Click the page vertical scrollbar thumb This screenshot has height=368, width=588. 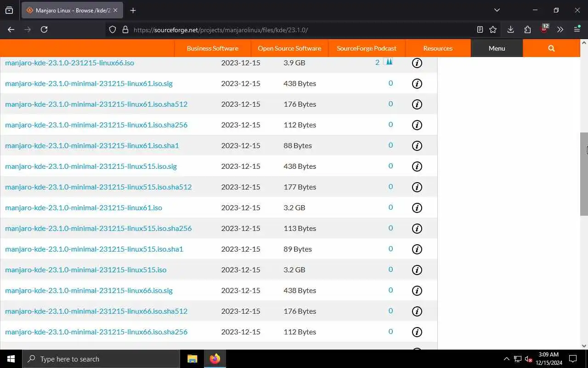click(x=584, y=174)
